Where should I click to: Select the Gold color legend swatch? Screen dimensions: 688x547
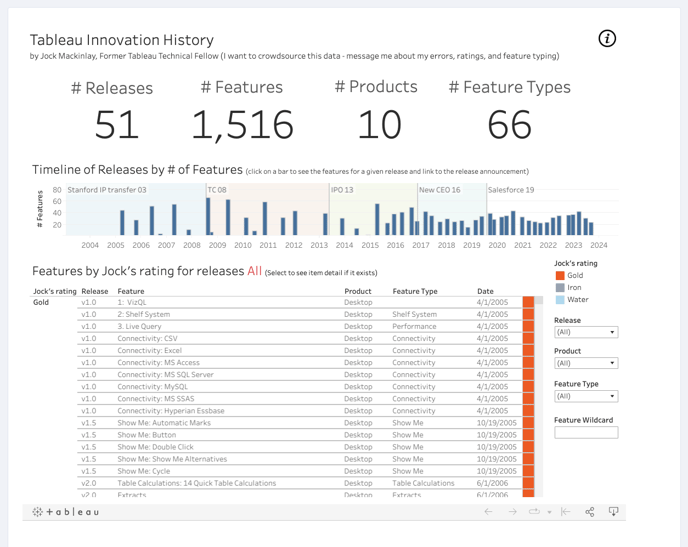(560, 275)
